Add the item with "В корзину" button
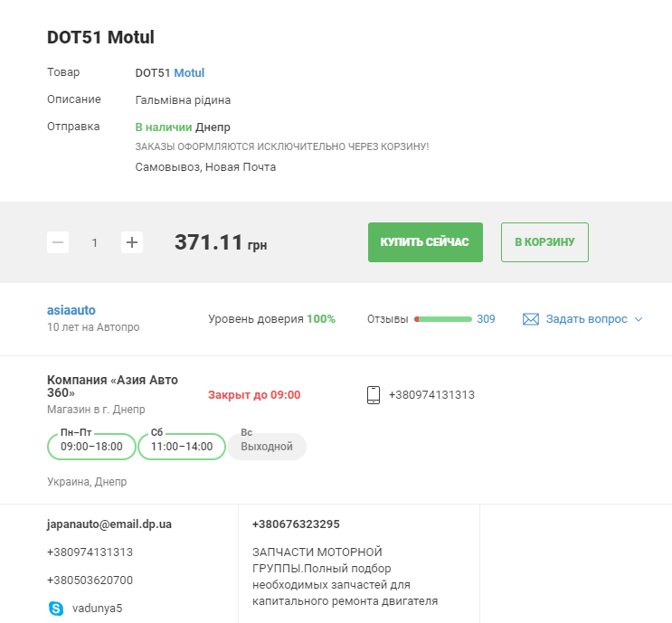 click(544, 242)
